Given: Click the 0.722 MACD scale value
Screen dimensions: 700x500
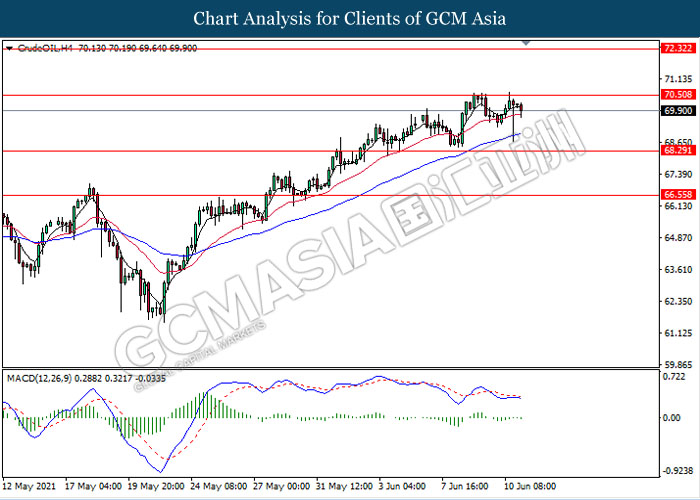Looking at the screenshot, I should [x=674, y=377].
